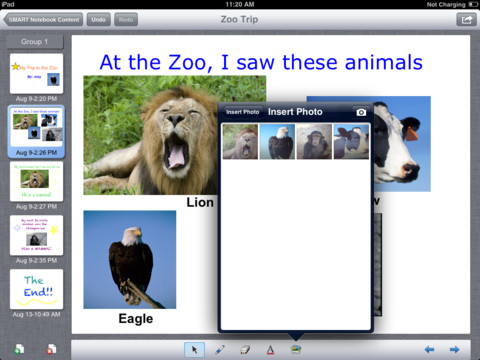Open The End page thumbnail

coord(37,289)
